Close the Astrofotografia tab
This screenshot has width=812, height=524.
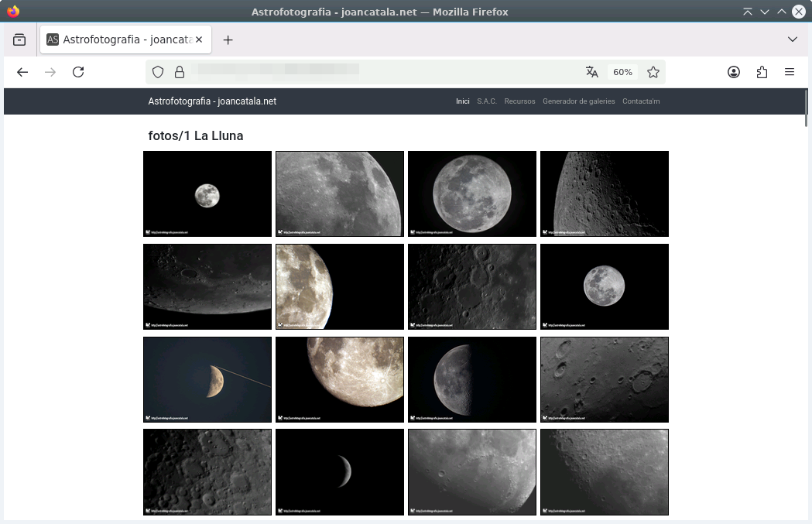click(199, 39)
